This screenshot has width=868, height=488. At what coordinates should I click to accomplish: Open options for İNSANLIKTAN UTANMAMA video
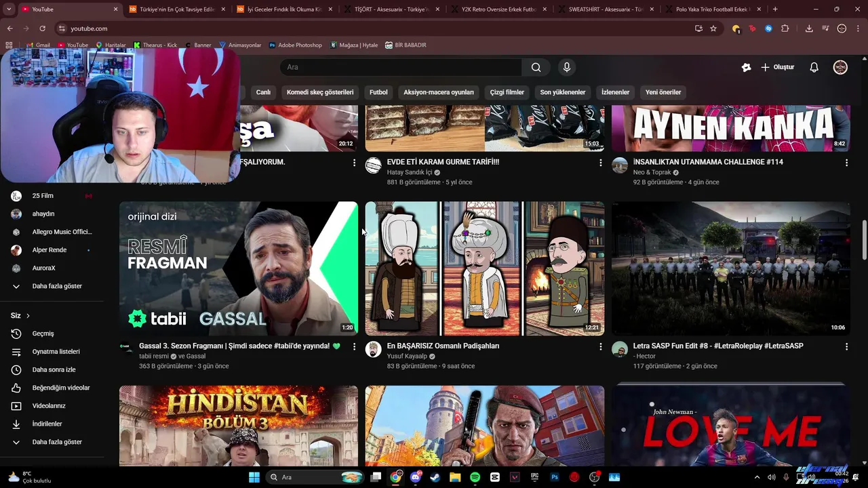point(846,163)
